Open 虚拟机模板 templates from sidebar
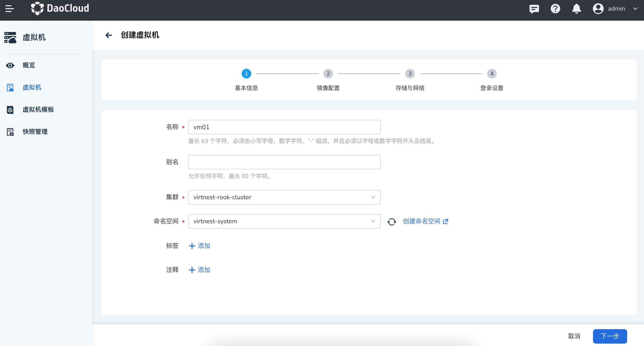Screen dimensions: 644x346 pyautogui.click(x=38, y=109)
